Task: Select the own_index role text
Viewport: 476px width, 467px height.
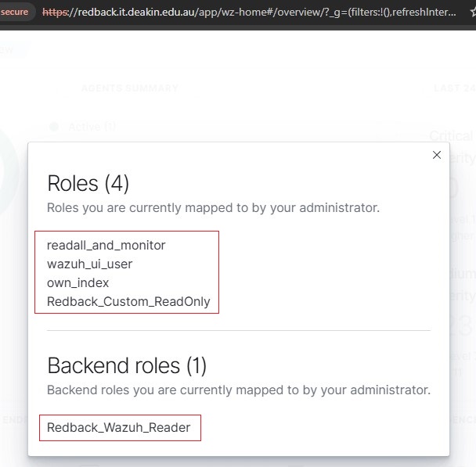Action: 78,283
